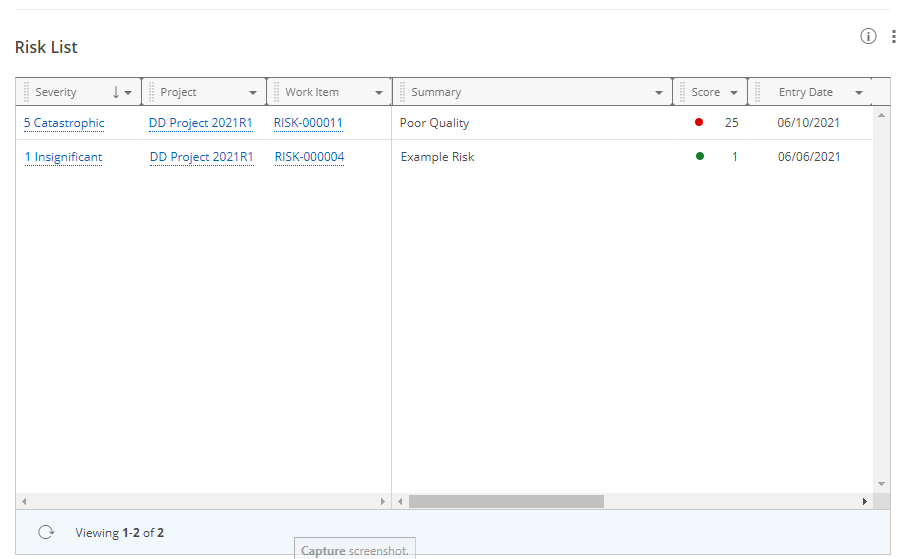Click the Severity column drag handle
Image resolution: width=906 pixels, height=559 pixels.
pyautogui.click(x=27, y=92)
